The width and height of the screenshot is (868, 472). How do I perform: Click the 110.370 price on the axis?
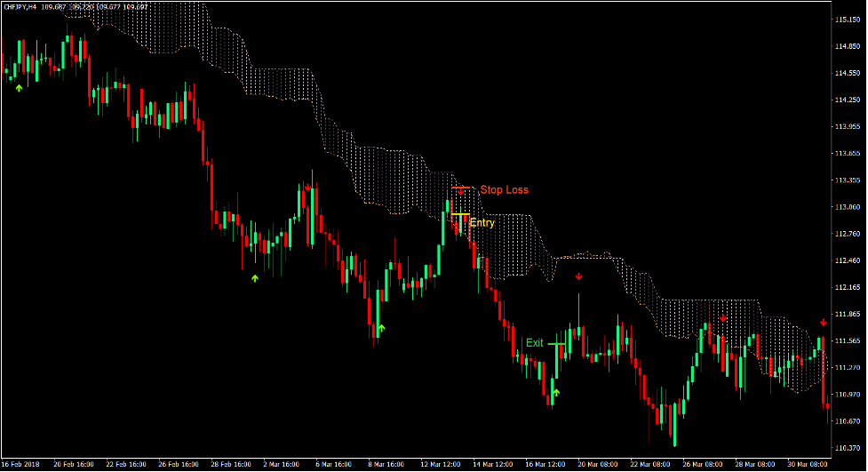coord(850,448)
